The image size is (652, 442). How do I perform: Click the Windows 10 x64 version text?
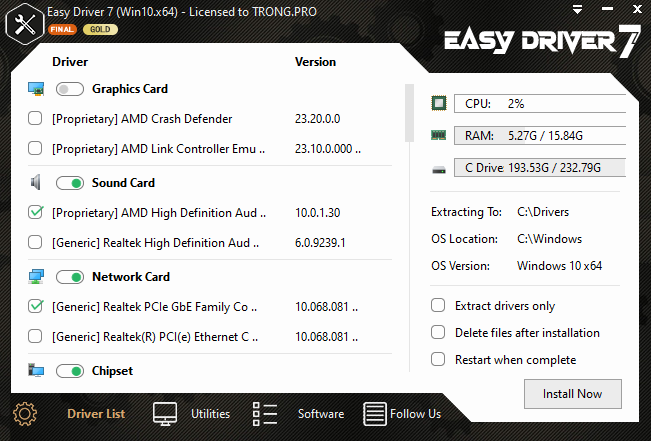[x=559, y=266]
